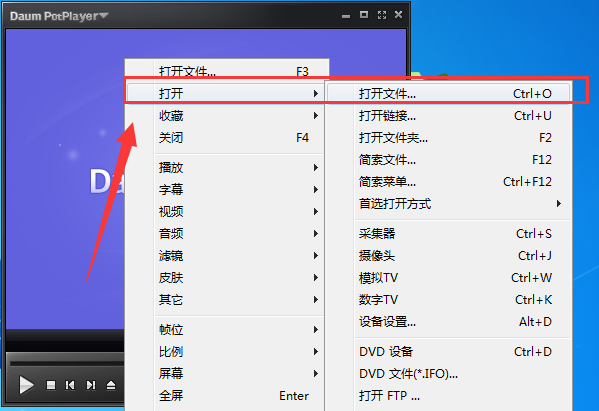Expand the 播放 submenu
Viewport: 599px width, 411px height.
(226, 167)
